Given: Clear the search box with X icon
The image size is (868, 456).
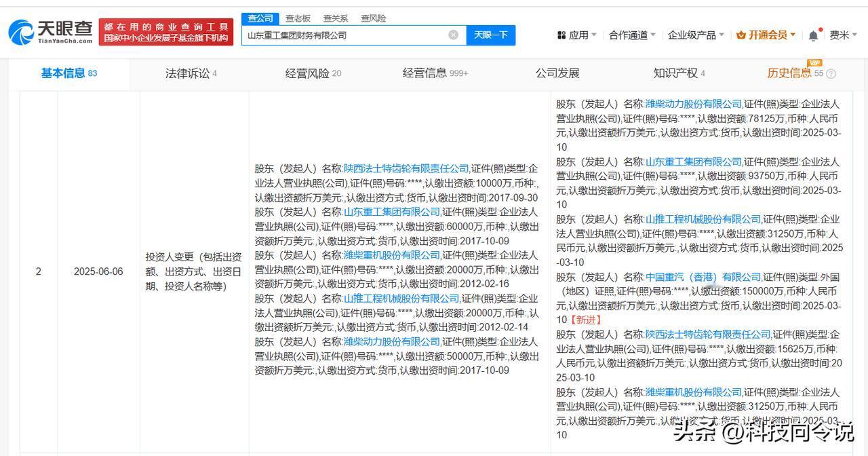Looking at the screenshot, I should pos(453,35).
